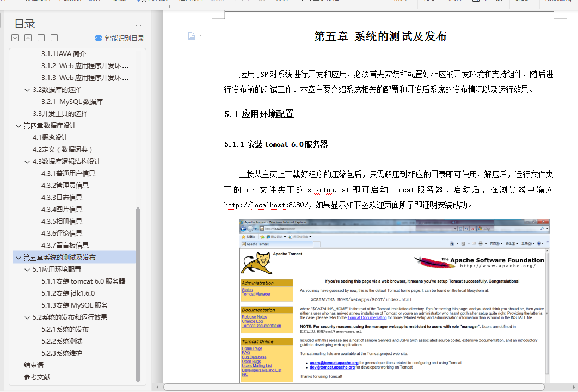Select the 3.1.2 Web 应用程序开发环 entry
This screenshot has width=578, height=392.
coord(85,66)
